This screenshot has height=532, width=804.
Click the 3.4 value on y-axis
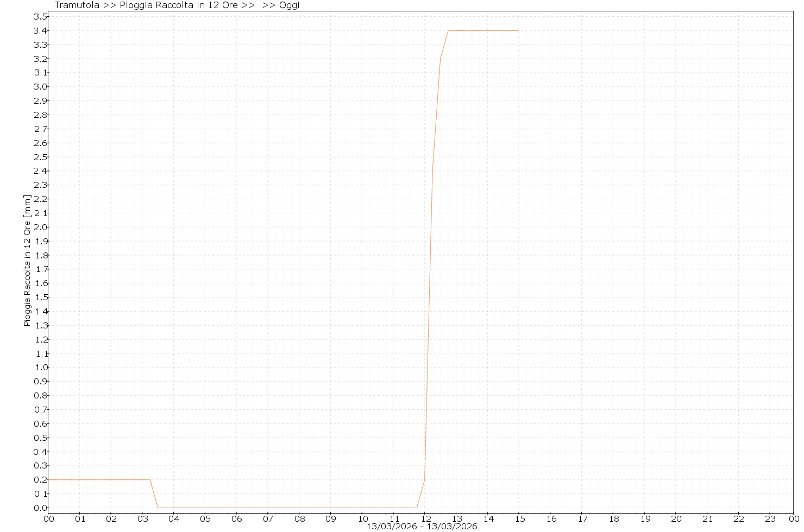tap(41, 31)
